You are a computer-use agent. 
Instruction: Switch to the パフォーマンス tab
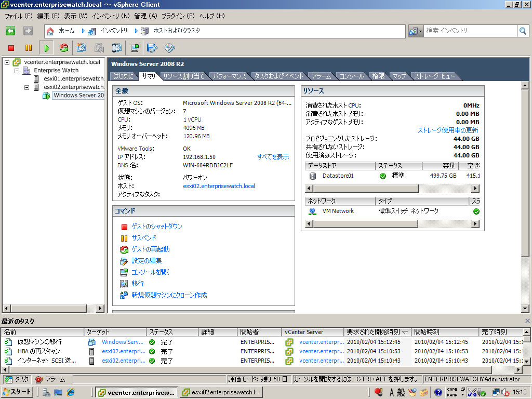[x=229, y=76]
